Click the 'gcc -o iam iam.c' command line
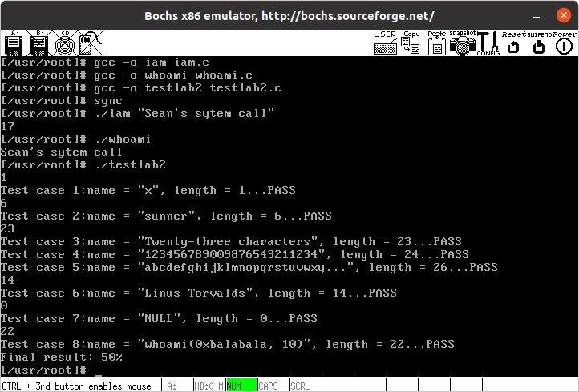This screenshot has width=579, height=392. click(x=105, y=62)
